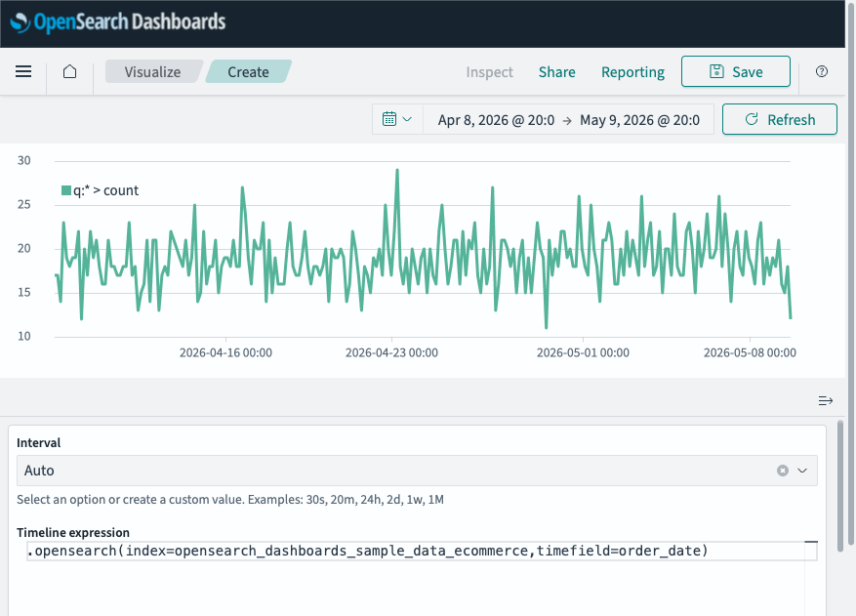856x616 pixels.
Task: Clear the Auto interval value
Action: (783, 471)
